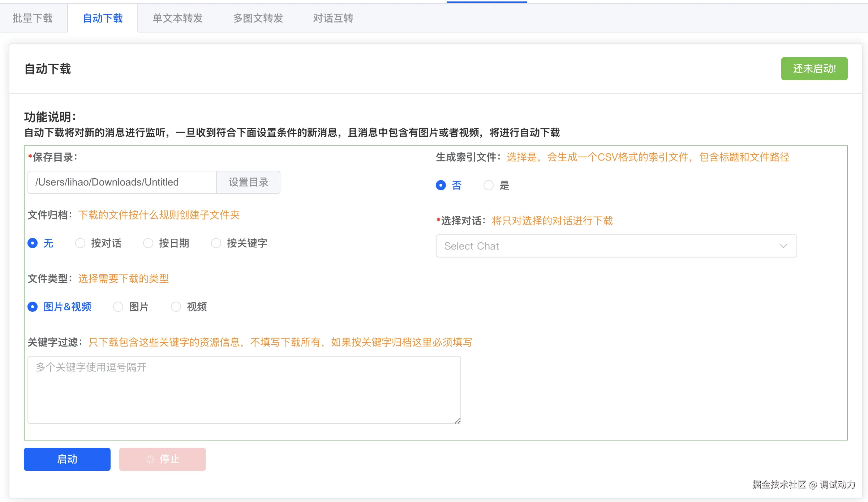Click the keyword filter text area
The height and width of the screenshot is (502, 868).
(x=244, y=390)
